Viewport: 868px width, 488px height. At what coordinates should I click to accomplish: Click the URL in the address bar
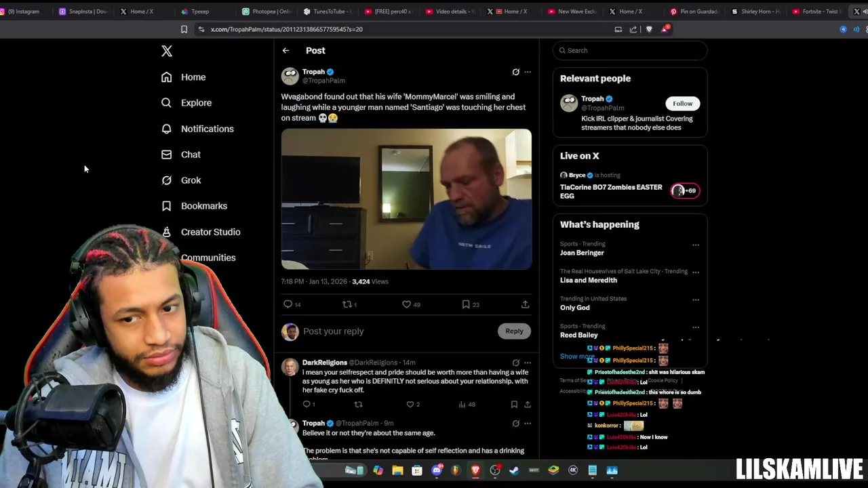(x=286, y=29)
